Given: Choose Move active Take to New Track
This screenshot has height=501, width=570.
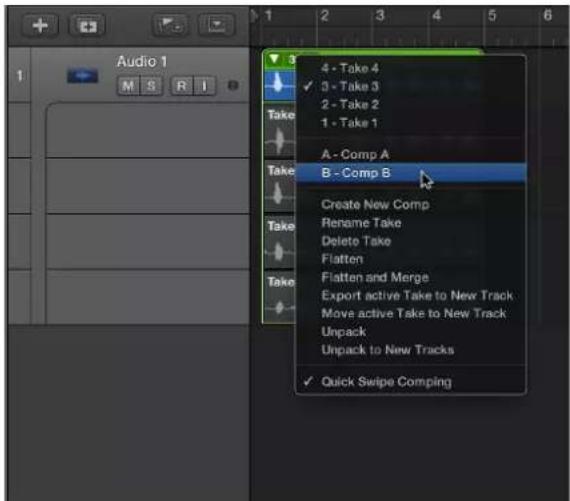Looking at the screenshot, I should pyautogui.click(x=411, y=313).
